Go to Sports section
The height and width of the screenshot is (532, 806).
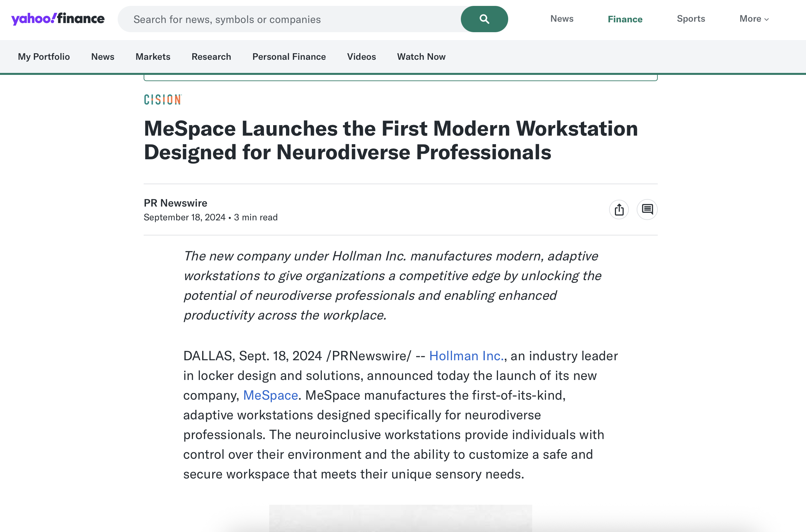[691, 19]
